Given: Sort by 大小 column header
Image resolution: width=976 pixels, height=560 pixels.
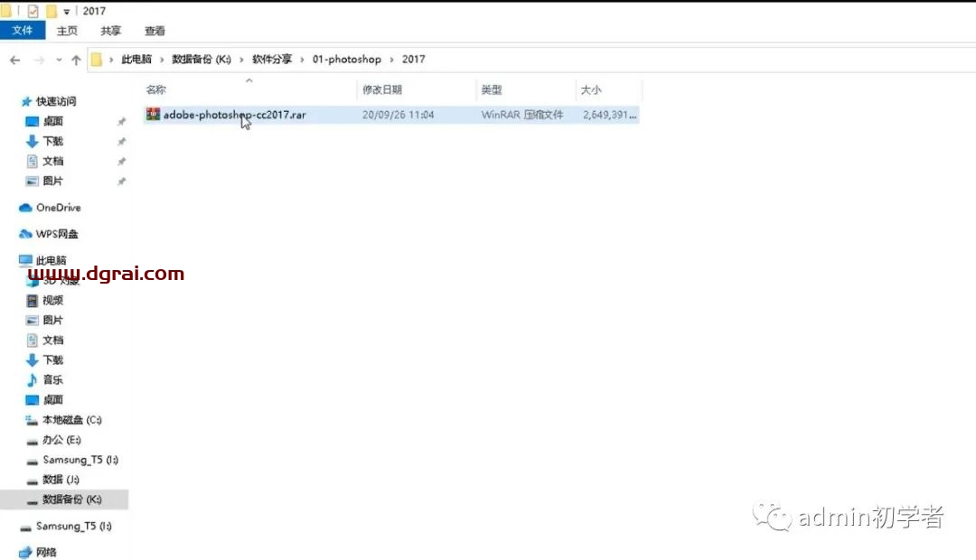Looking at the screenshot, I should pos(591,89).
